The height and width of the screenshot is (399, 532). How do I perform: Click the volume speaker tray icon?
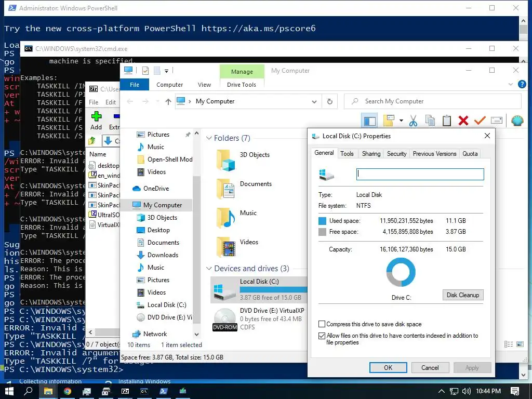point(467,391)
